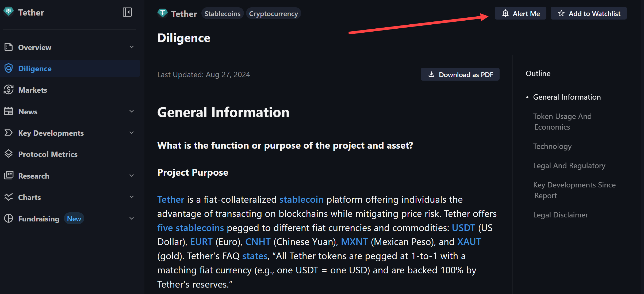Click the Protocol Metrics layers icon

coord(9,154)
